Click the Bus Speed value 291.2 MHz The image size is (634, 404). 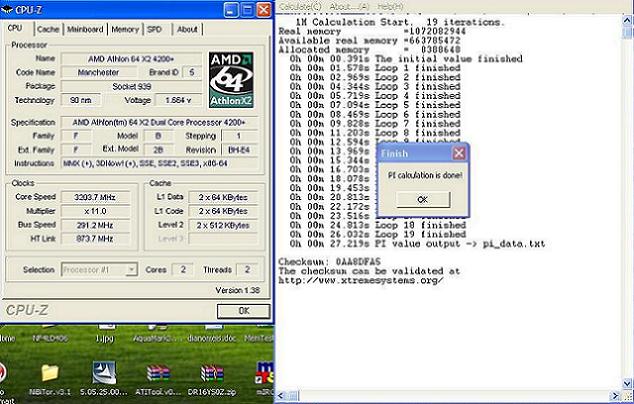point(95,225)
